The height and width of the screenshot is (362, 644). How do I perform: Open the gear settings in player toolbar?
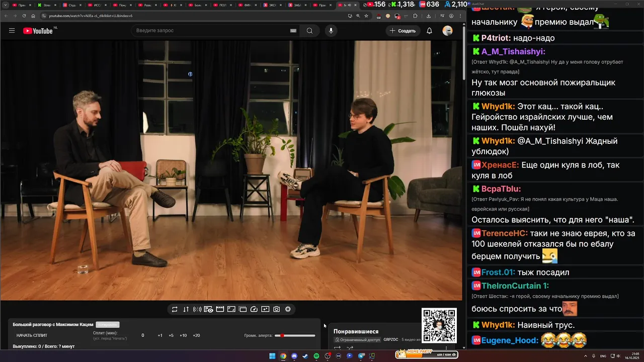tap(288, 309)
